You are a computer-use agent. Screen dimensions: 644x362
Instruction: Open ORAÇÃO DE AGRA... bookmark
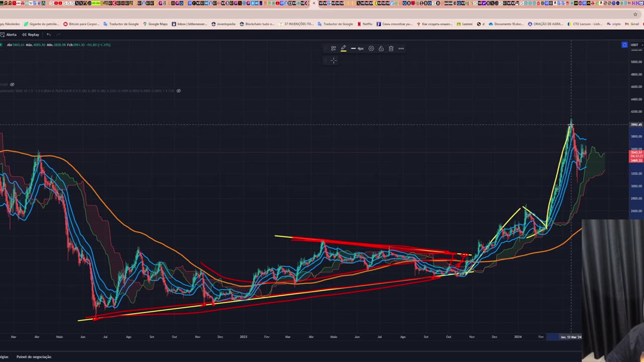coord(545,24)
